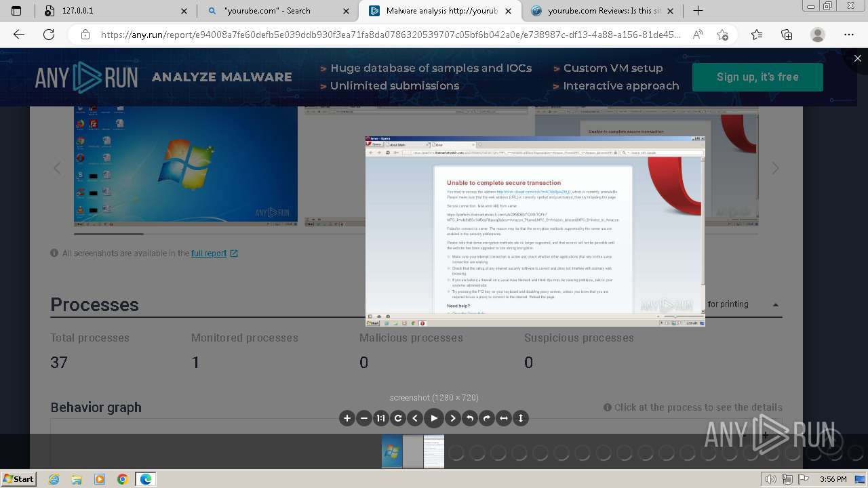Image resolution: width=868 pixels, height=488 pixels.
Task: Rotate the image left
Action: pyautogui.click(x=470, y=418)
